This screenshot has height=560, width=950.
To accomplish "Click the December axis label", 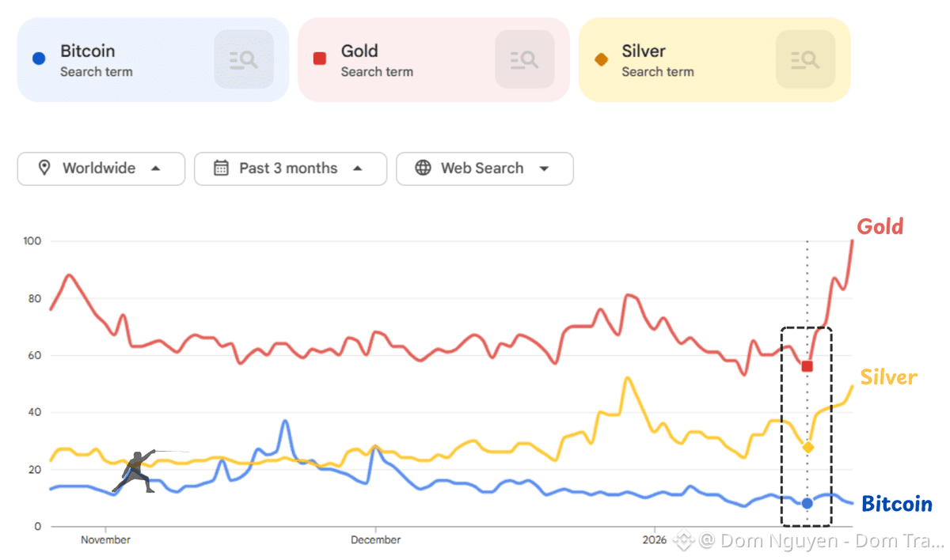I will (375, 540).
